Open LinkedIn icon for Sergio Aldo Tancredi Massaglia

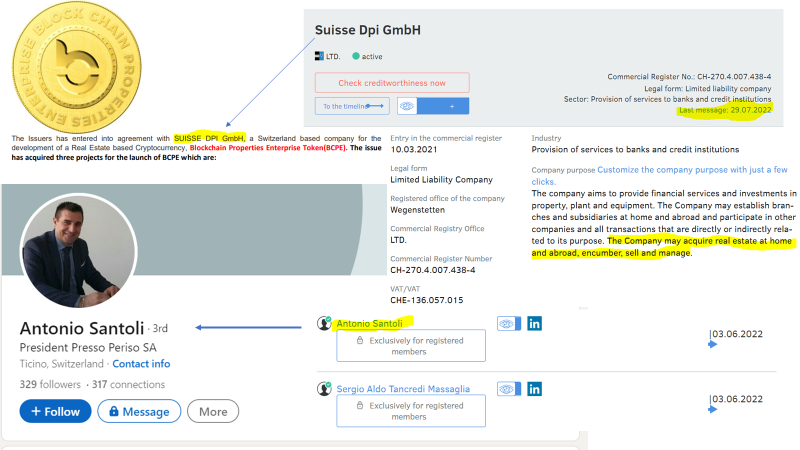tap(534, 389)
